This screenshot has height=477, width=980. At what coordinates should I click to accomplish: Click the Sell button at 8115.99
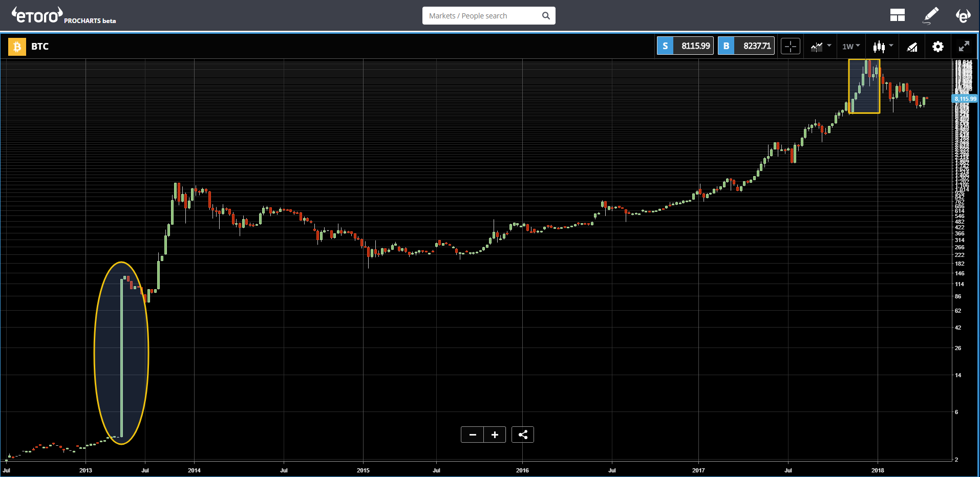[685, 46]
